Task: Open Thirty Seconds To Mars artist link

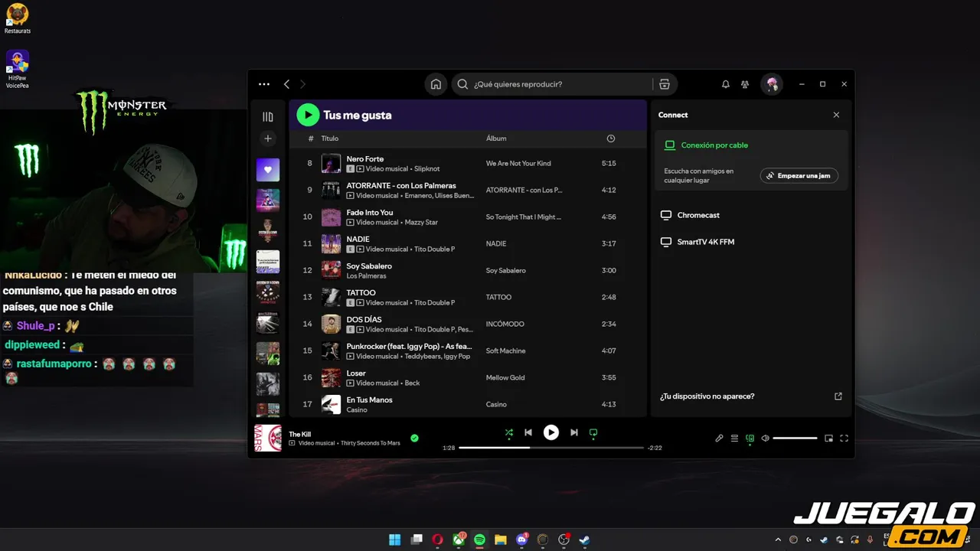Action: click(x=371, y=443)
